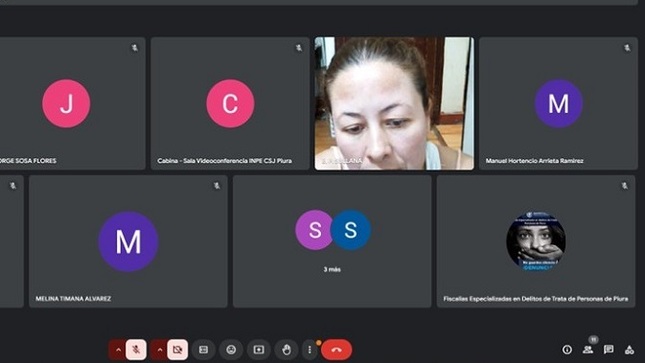Image resolution: width=645 pixels, height=363 pixels.
Task: Open meeting details info icon
Action: [567, 350]
